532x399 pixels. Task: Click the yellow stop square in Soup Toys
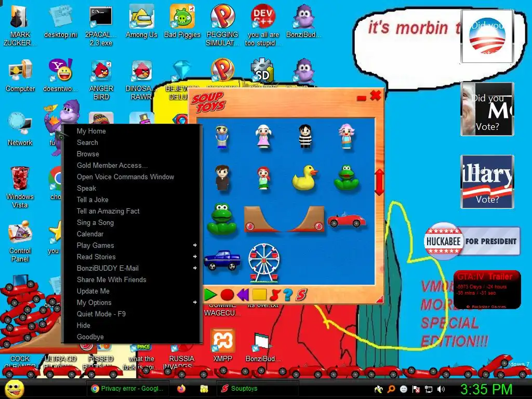(260, 295)
